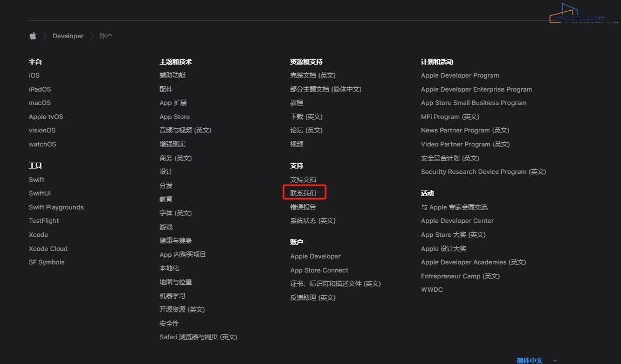Open Video Partner Program (英文)
The width and height of the screenshot is (621, 364).
point(465,144)
